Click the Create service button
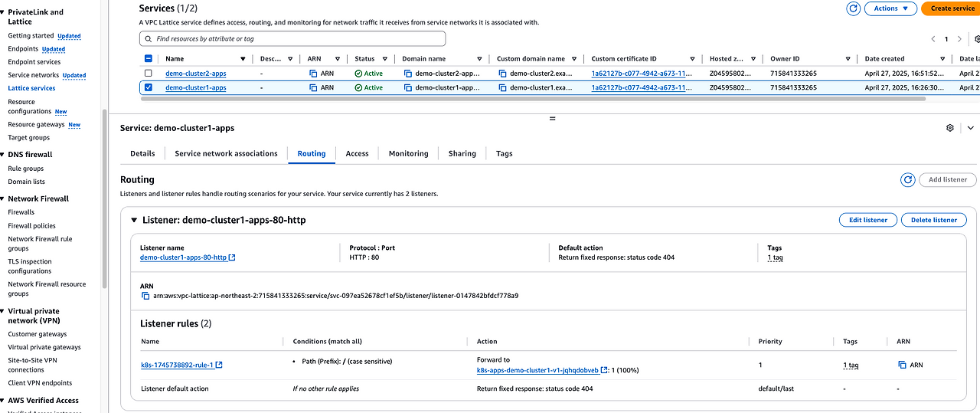This screenshot has width=980, height=413. [950, 8]
